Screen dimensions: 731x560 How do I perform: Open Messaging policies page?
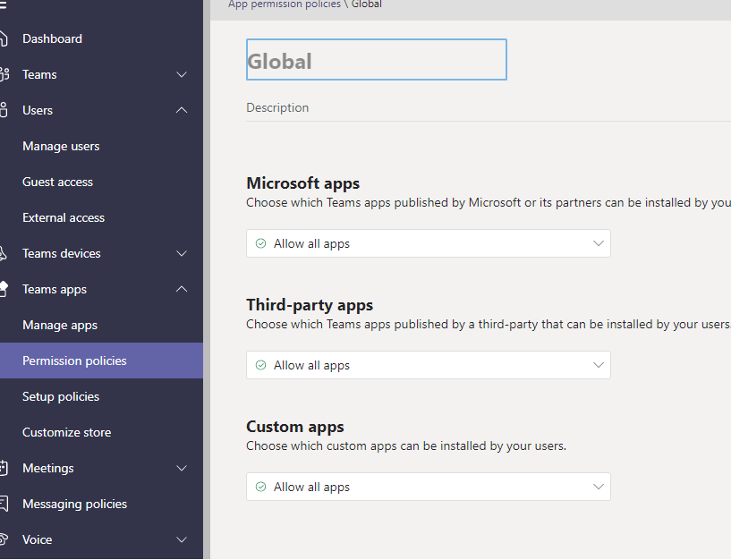(x=74, y=504)
